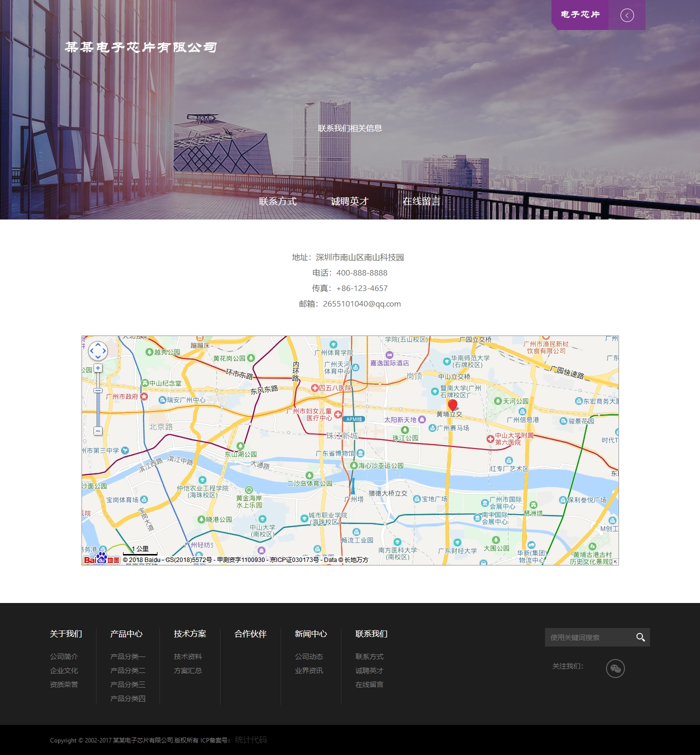Open footer heading 关于我们
This screenshot has width=700, height=755.
(x=66, y=633)
